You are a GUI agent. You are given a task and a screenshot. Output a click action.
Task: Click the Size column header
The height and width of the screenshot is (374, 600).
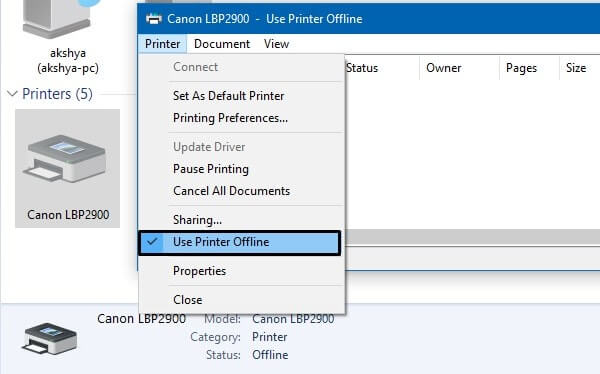click(576, 68)
